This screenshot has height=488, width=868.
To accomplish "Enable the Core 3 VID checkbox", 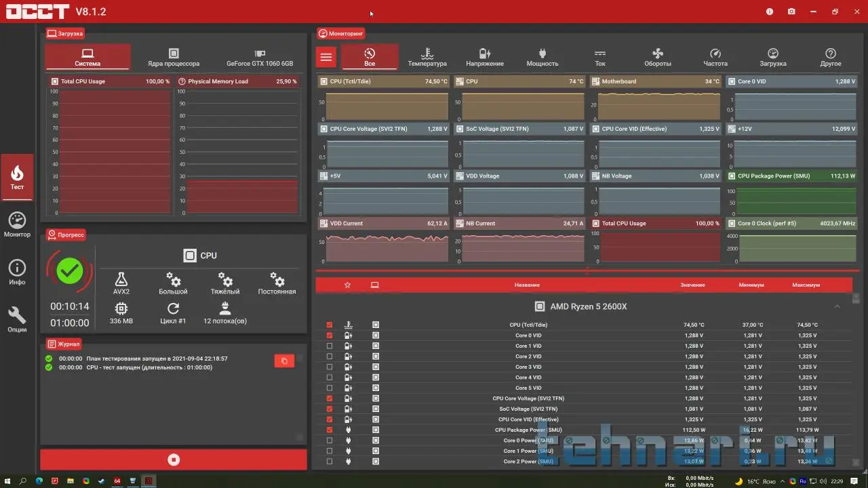I will pos(330,367).
